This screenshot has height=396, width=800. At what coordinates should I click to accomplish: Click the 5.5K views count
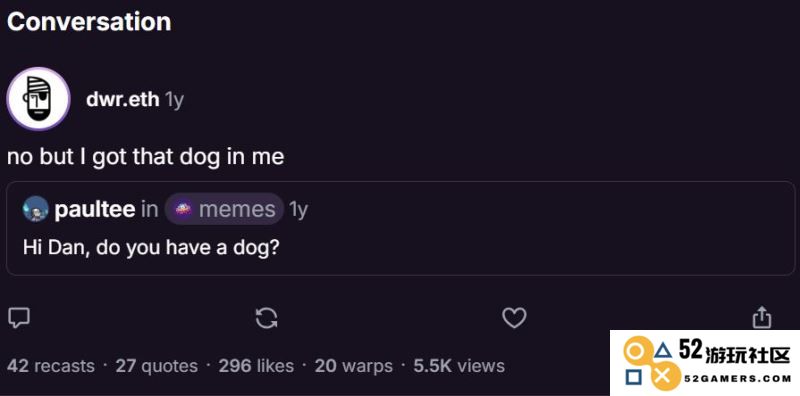click(x=459, y=366)
